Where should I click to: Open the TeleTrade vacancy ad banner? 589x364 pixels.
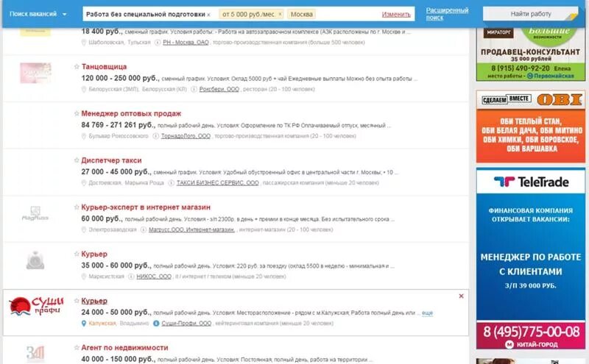530,259
